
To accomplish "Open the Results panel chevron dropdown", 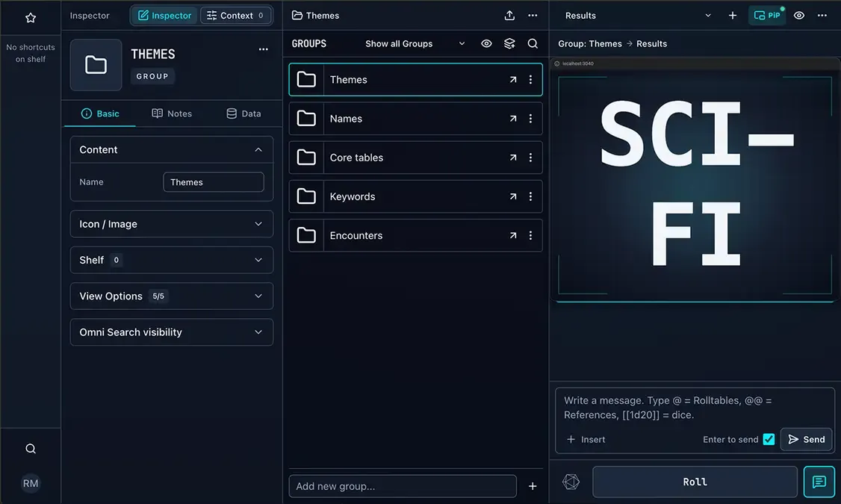I will pyautogui.click(x=708, y=16).
